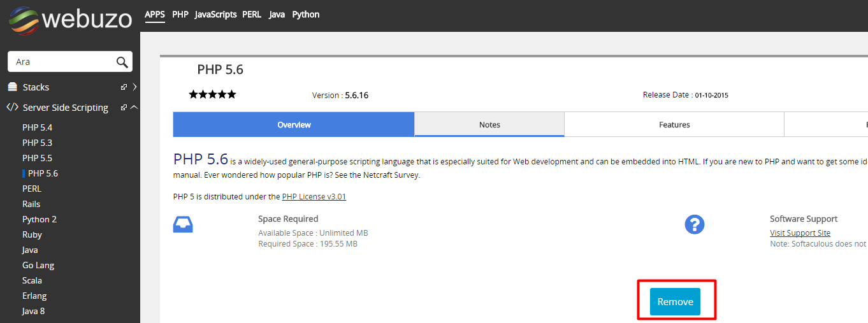The image size is (868, 323).
Task: Select Rails in sidebar
Action: (x=31, y=204)
